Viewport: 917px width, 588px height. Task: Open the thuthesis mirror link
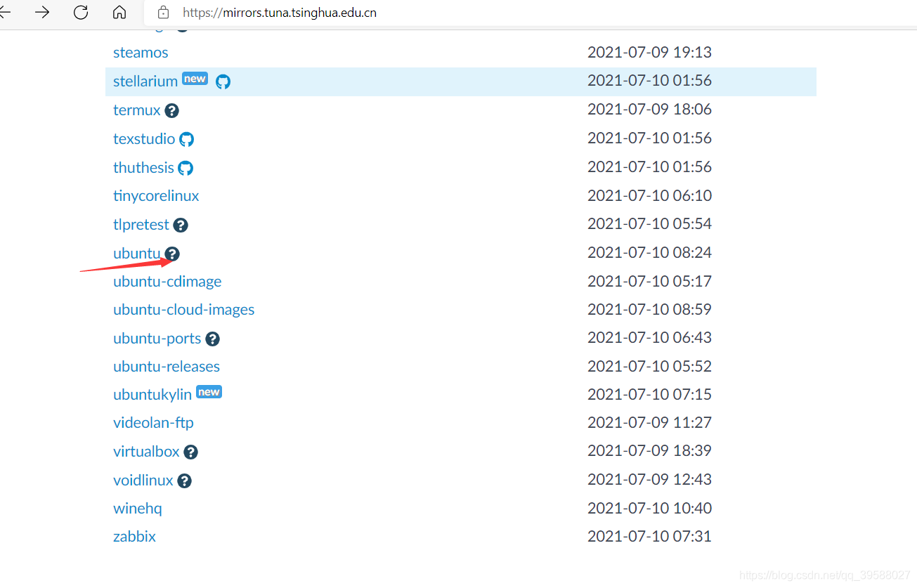click(143, 167)
